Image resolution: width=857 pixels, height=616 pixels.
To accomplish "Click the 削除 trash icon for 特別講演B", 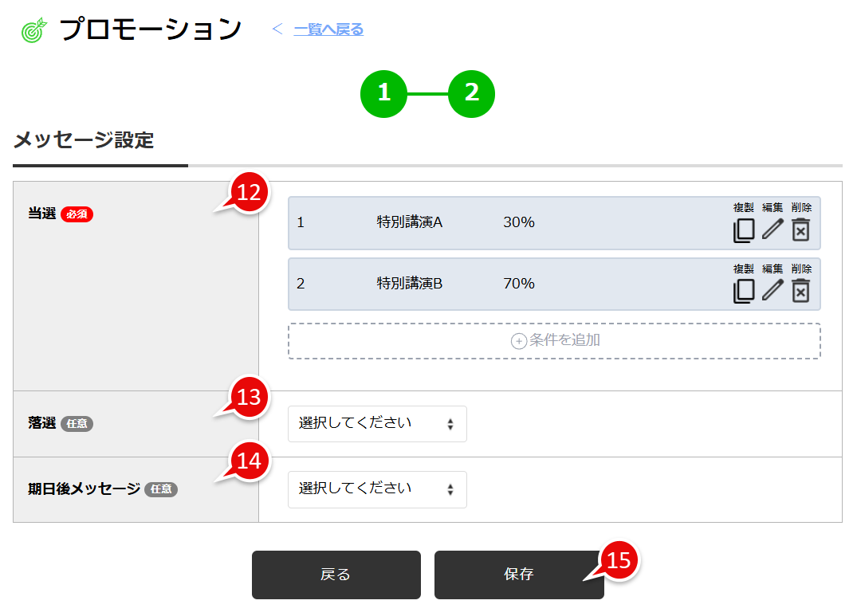I will (x=800, y=292).
